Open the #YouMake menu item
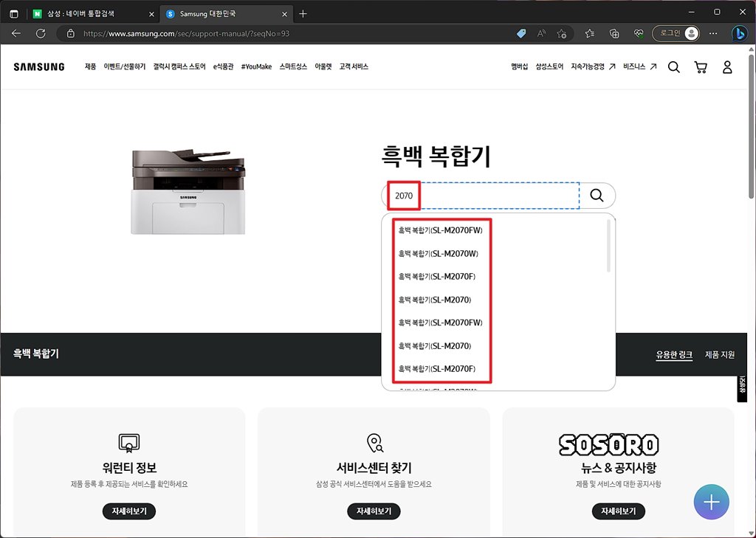The height and width of the screenshot is (538, 756). coord(256,66)
